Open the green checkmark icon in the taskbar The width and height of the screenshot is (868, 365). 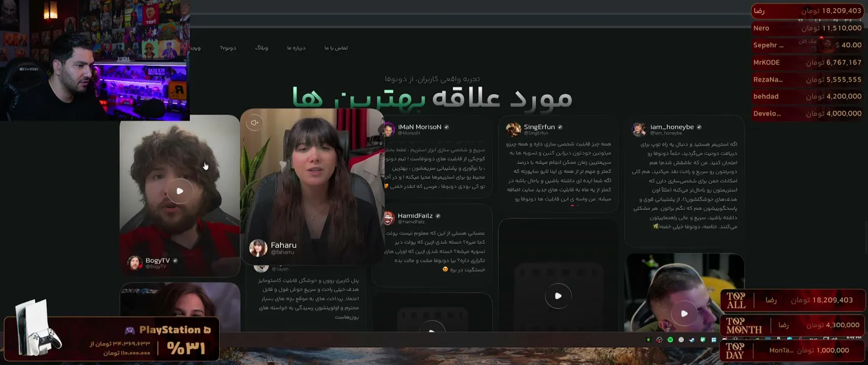click(x=703, y=340)
